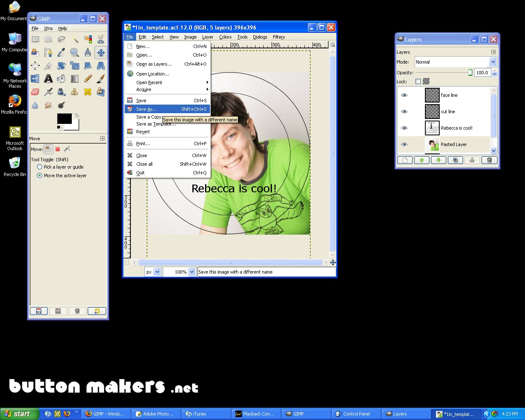The width and height of the screenshot is (525, 420).
Task: Open the 100% zoom level dropdown
Action: 179,272
